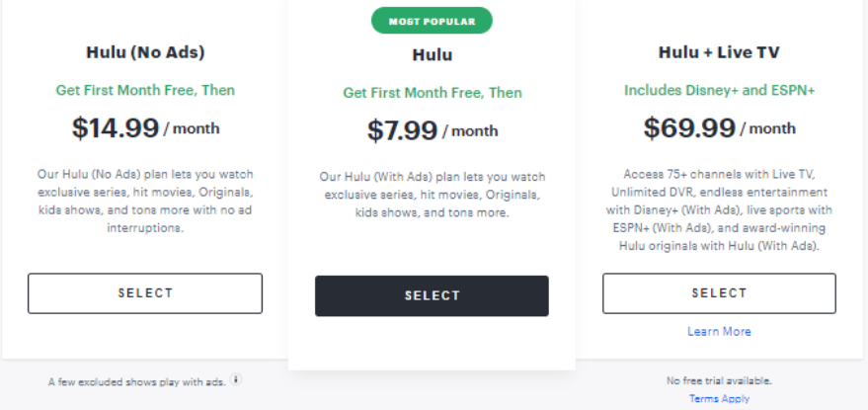Click the middle Hulu plan title
The height and width of the screenshot is (410, 868).
tap(433, 55)
